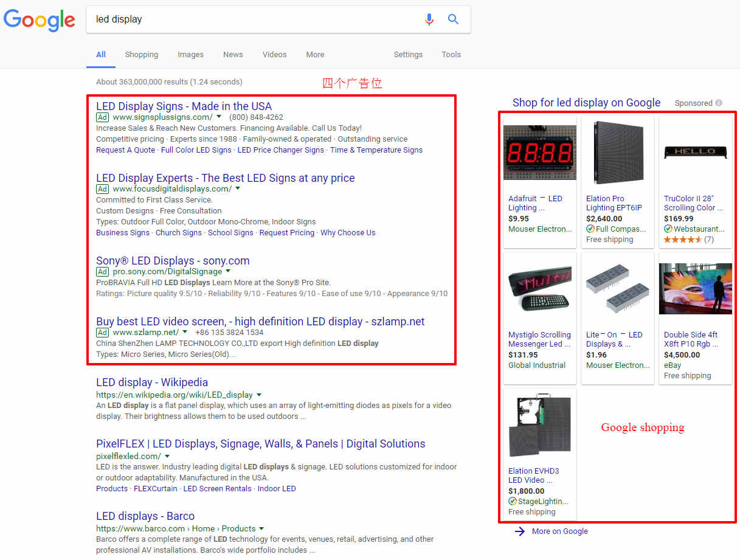Open the pro.sony.com URL dropdown arrow

[x=229, y=271]
